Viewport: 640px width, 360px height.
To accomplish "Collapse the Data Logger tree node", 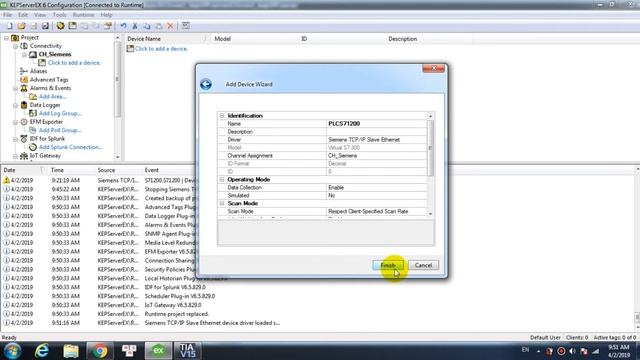I will coord(16,105).
